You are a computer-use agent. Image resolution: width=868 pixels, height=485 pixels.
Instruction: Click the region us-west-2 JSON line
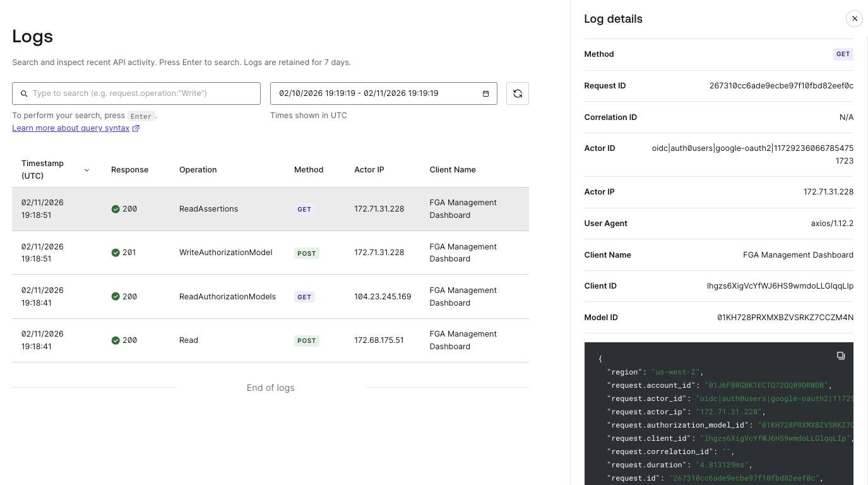point(655,372)
